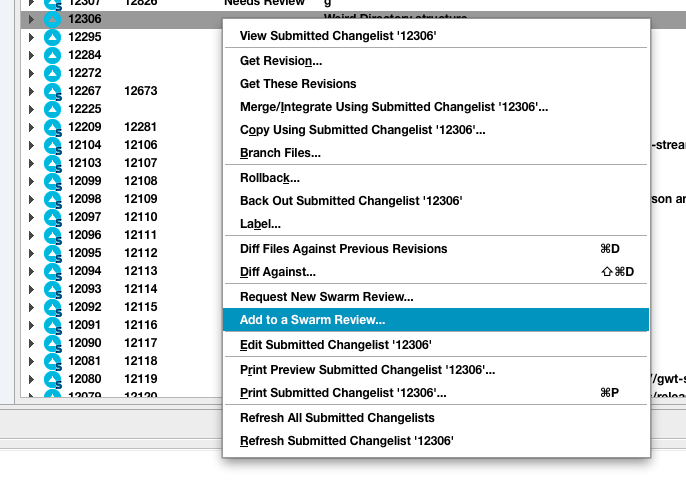The image size is (686, 488).
Task: Select Back Out Submitted Changelist '12306'
Action: point(350,201)
